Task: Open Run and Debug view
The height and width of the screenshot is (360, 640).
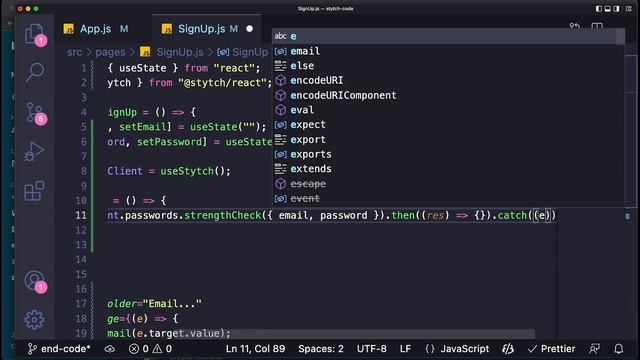Action: [x=35, y=151]
